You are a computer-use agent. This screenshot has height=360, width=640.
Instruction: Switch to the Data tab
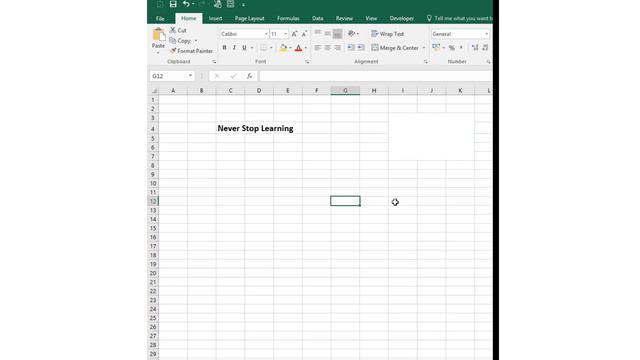point(318,18)
